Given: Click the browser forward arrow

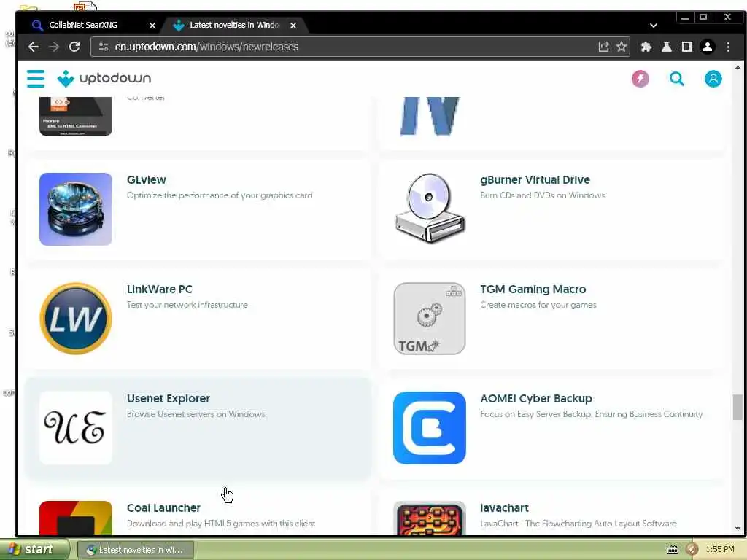Looking at the screenshot, I should (x=54, y=47).
